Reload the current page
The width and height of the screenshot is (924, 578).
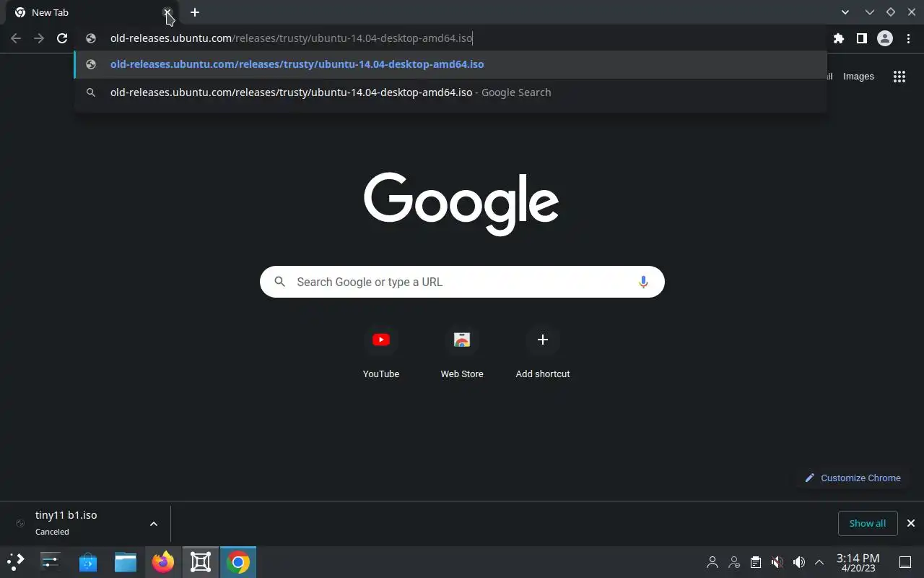(62, 38)
